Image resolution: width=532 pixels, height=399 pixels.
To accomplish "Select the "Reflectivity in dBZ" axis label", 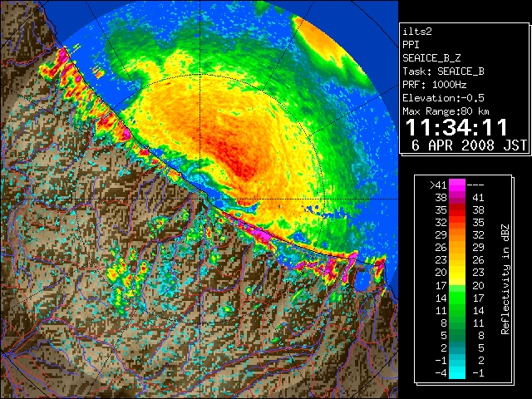I will click(x=505, y=279).
